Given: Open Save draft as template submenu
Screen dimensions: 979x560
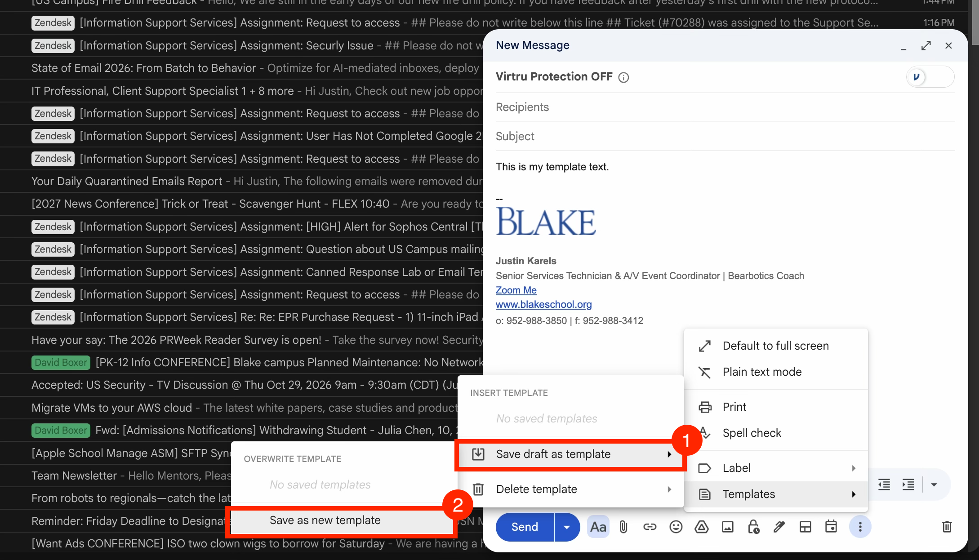Looking at the screenshot, I should tap(570, 454).
